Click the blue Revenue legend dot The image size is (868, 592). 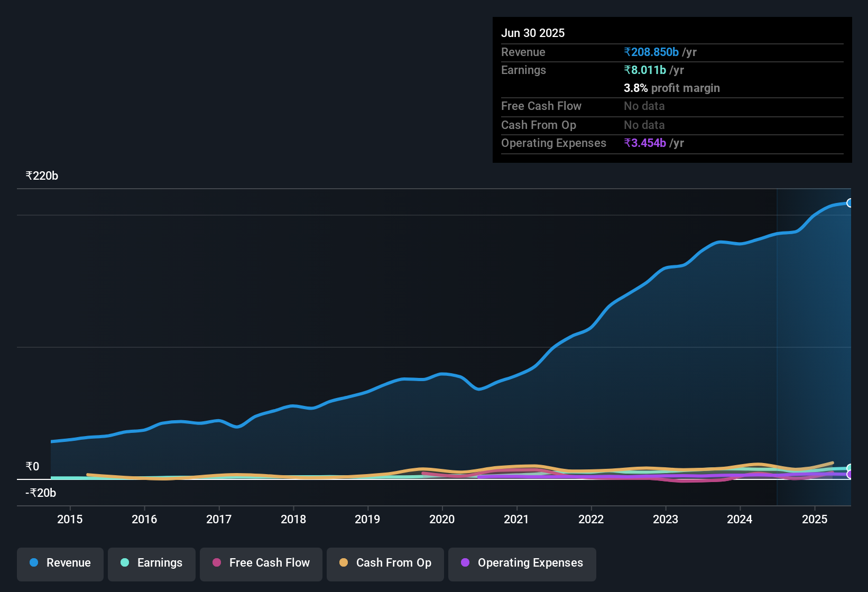34,563
